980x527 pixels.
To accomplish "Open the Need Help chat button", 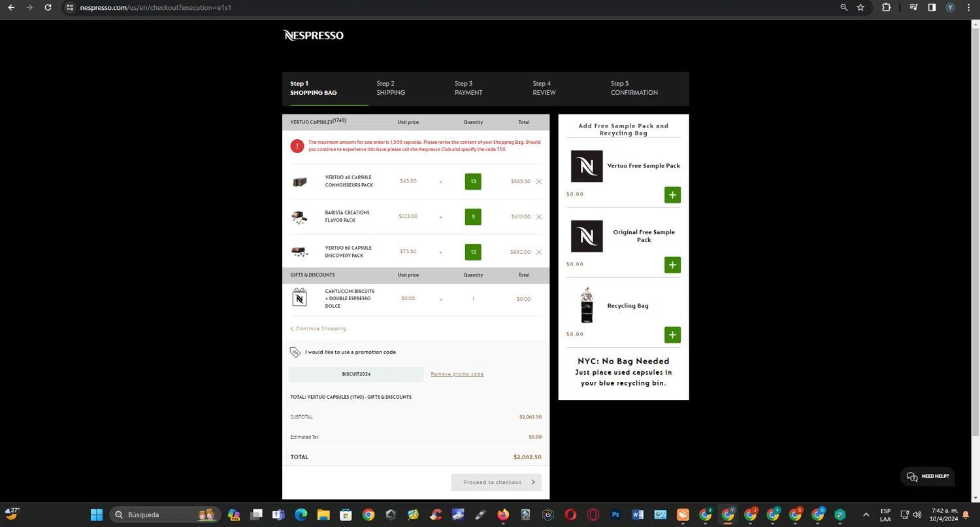I will pos(928,477).
